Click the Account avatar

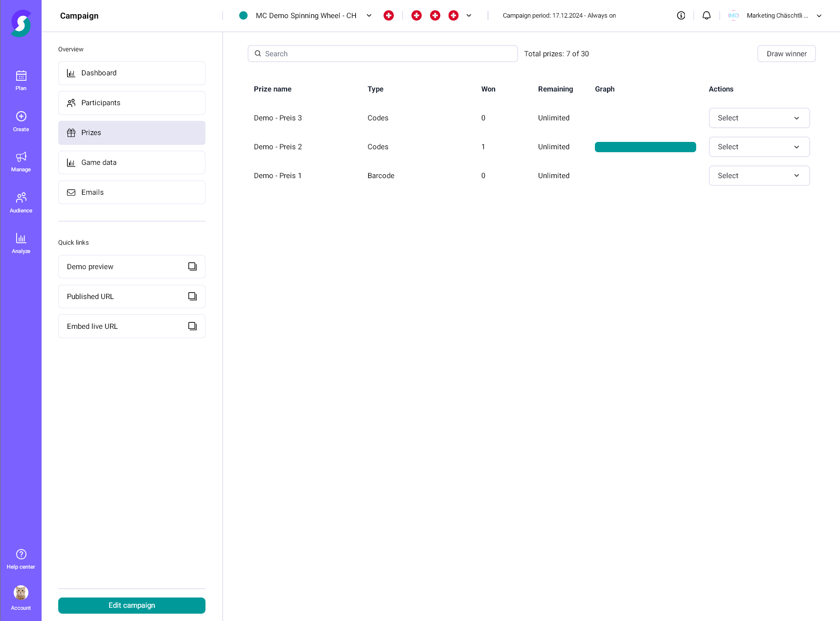(x=21, y=593)
